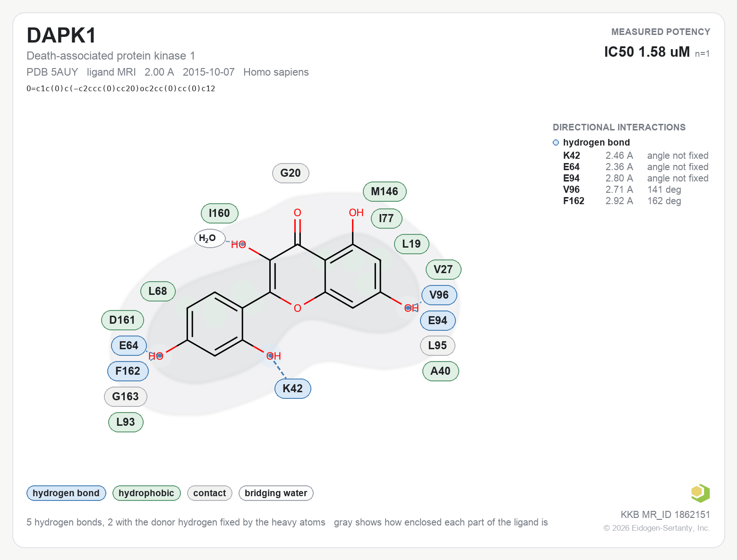Click the carbonyl O atom on the ligand

point(298,213)
